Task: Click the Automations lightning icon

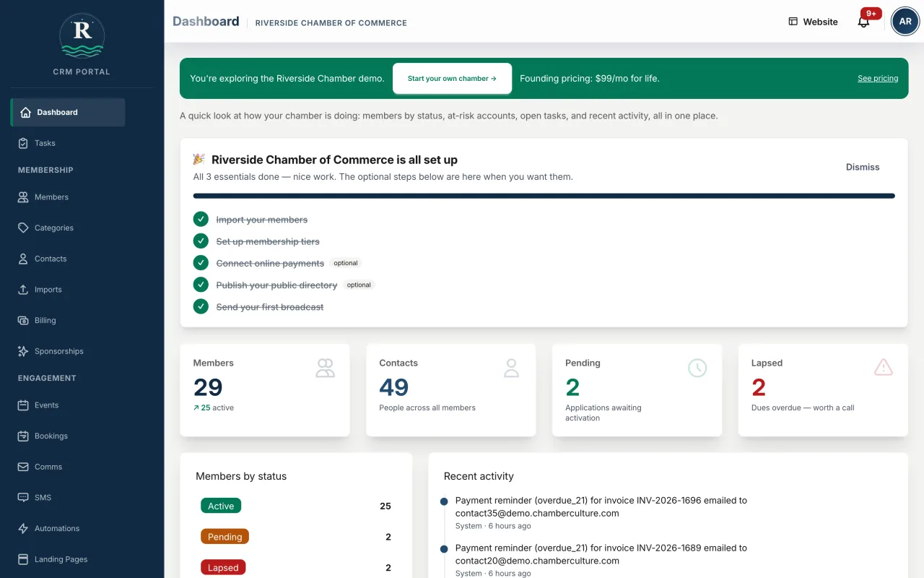Action: [23, 528]
